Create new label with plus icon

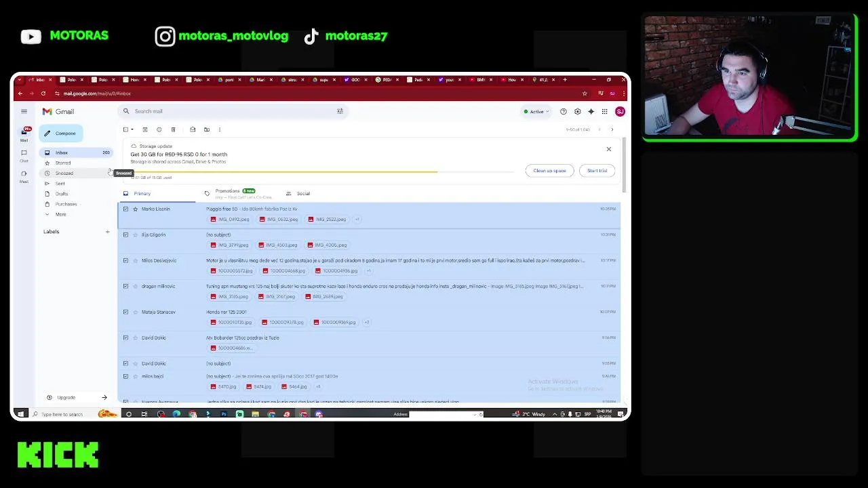(x=107, y=232)
